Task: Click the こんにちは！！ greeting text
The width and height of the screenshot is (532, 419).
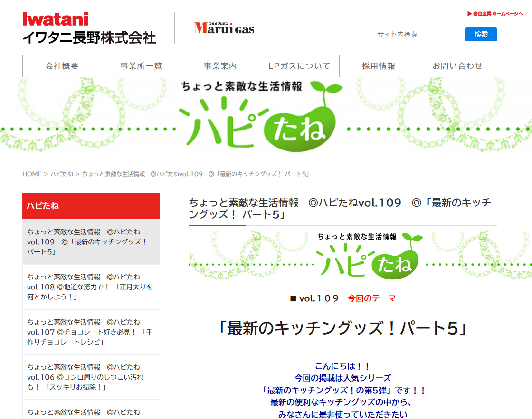Action: [x=342, y=366]
